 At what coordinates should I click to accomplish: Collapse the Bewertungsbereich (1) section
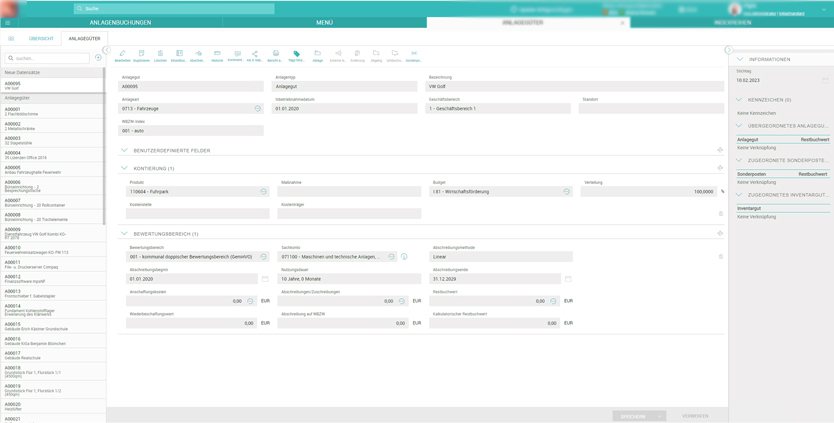(125, 234)
